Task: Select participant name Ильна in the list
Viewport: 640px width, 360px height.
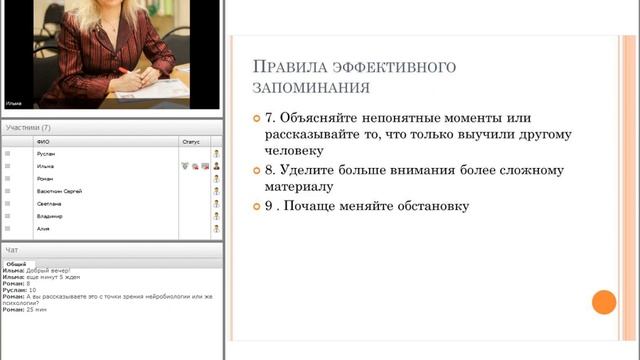Action: tap(45, 167)
